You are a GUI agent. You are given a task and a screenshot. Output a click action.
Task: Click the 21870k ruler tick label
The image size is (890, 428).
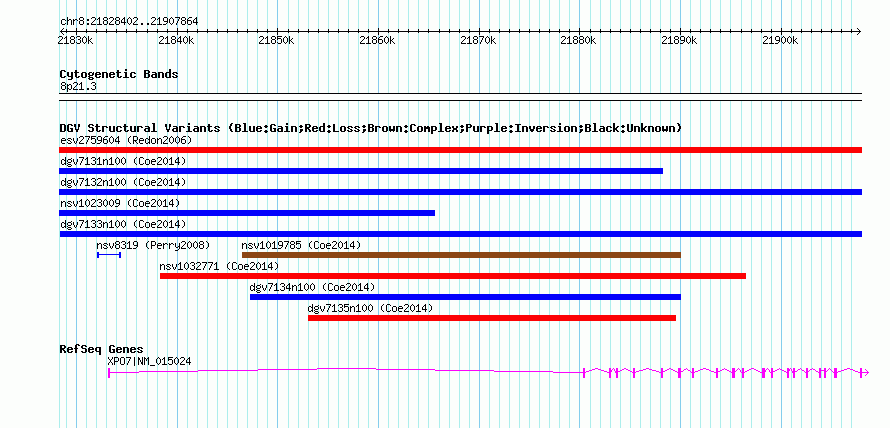478,40
